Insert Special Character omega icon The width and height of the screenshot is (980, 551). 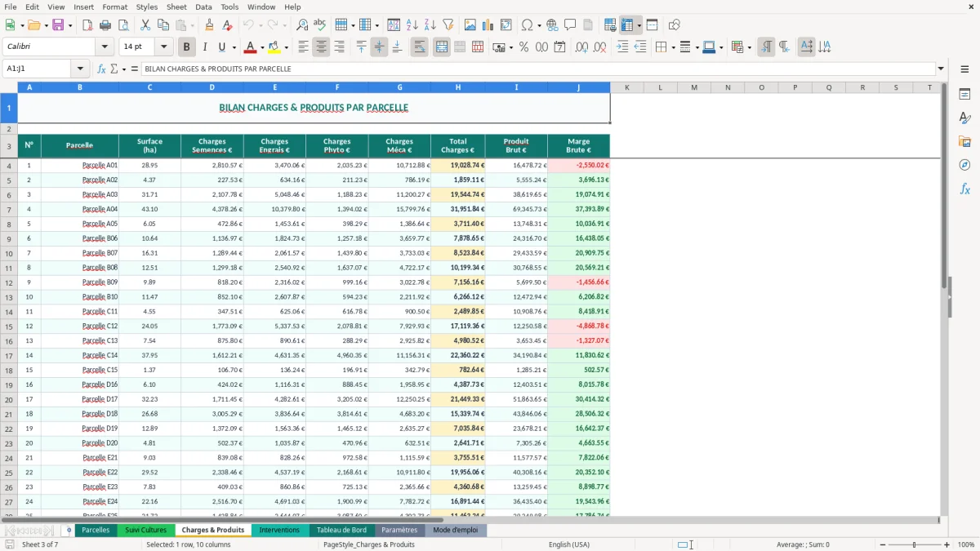[x=528, y=25]
